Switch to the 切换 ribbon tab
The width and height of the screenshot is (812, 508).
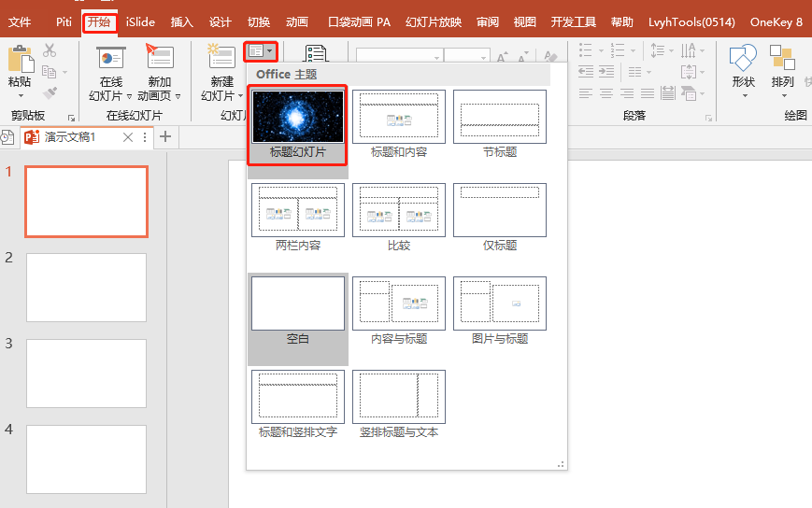tap(259, 22)
